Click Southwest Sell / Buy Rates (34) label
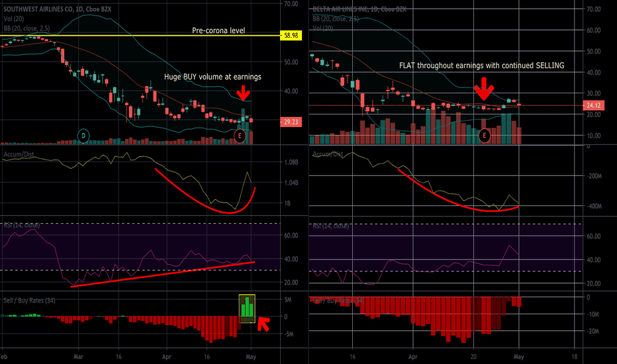 tap(30, 300)
